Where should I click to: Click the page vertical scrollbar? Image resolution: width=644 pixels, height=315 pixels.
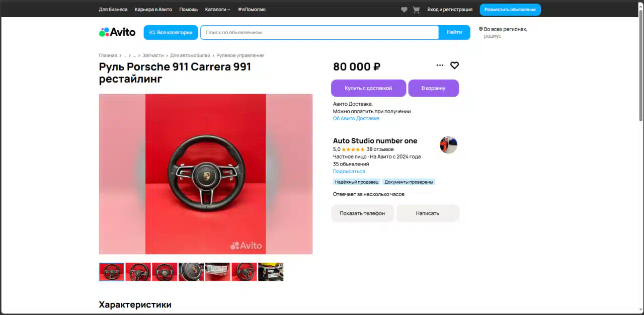(640, 65)
